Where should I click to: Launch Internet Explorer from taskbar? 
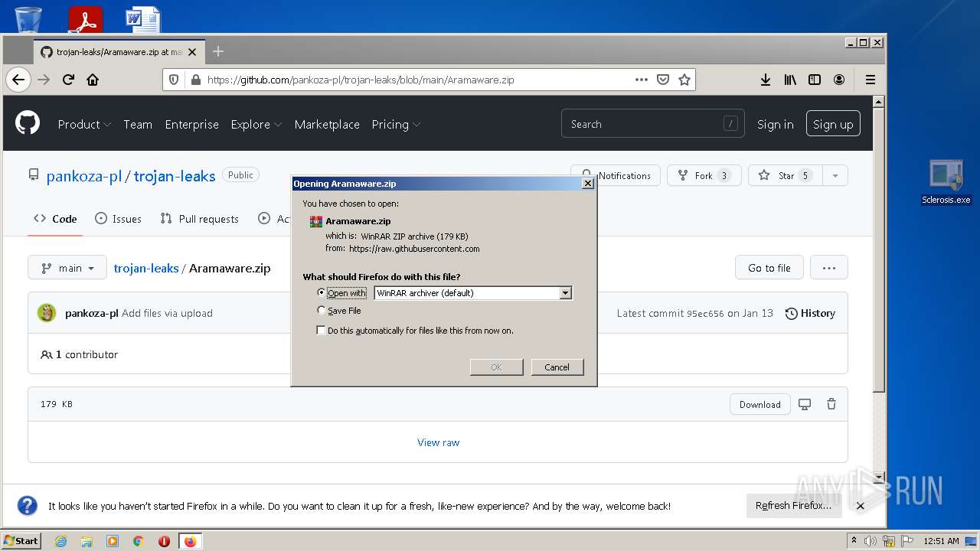pyautogui.click(x=60, y=541)
